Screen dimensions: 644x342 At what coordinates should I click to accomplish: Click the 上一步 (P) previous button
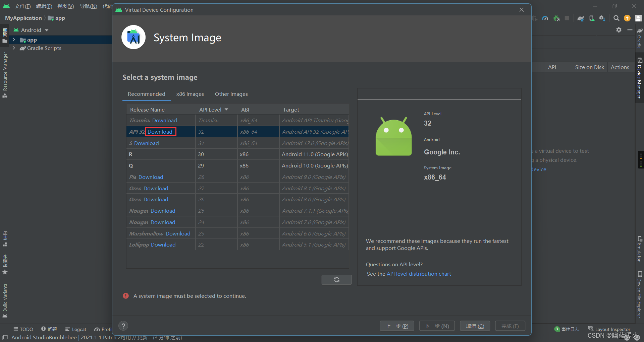coord(397,326)
